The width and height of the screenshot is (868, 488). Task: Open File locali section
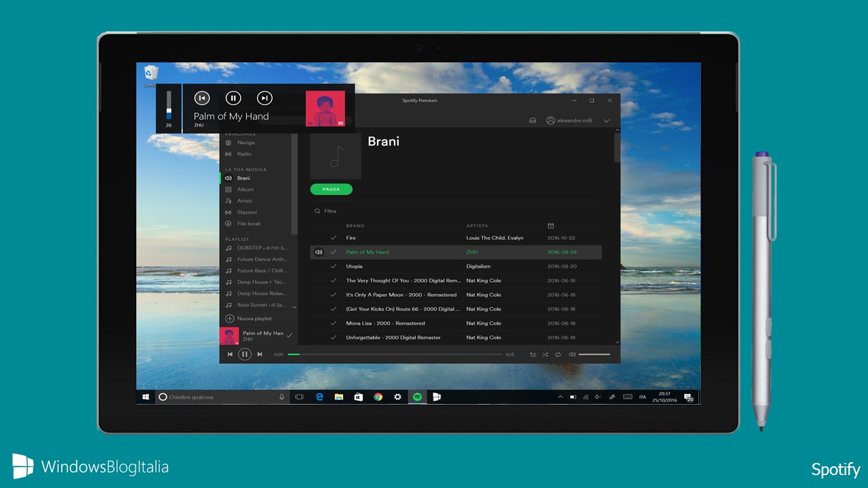coord(248,224)
